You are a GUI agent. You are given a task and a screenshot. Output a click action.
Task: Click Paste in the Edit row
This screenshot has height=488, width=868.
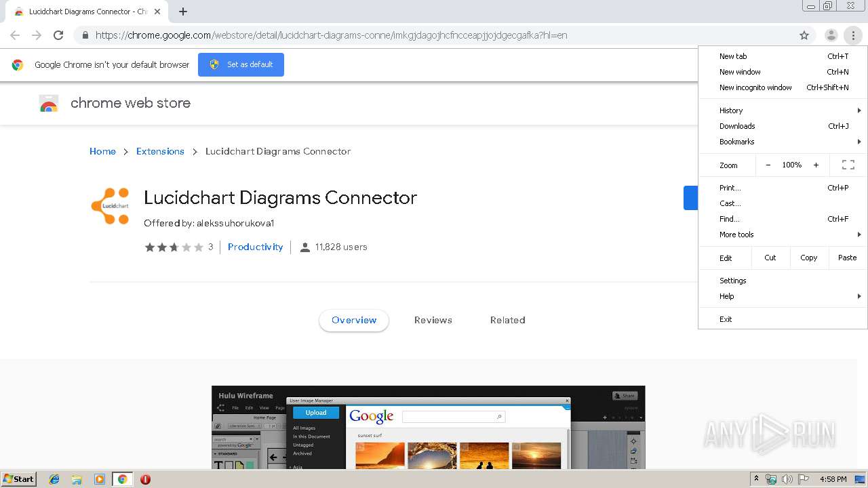[x=848, y=258]
